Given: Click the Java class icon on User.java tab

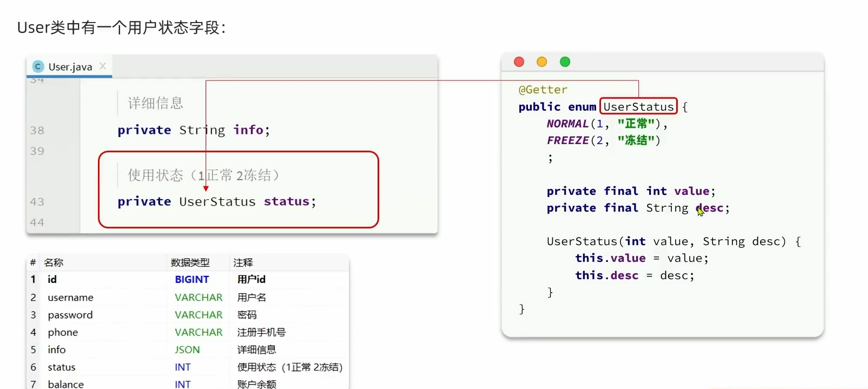Looking at the screenshot, I should click(38, 67).
